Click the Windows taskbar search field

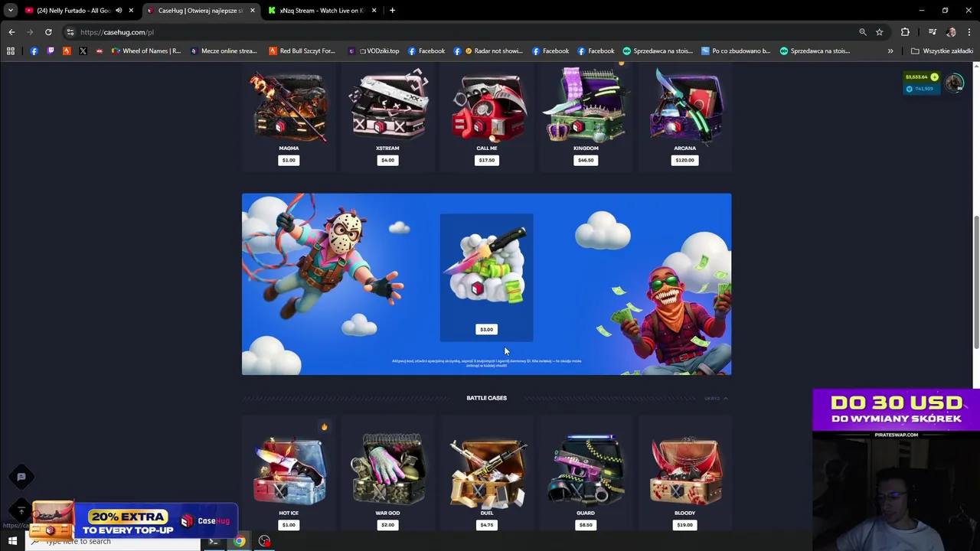tap(113, 542)
